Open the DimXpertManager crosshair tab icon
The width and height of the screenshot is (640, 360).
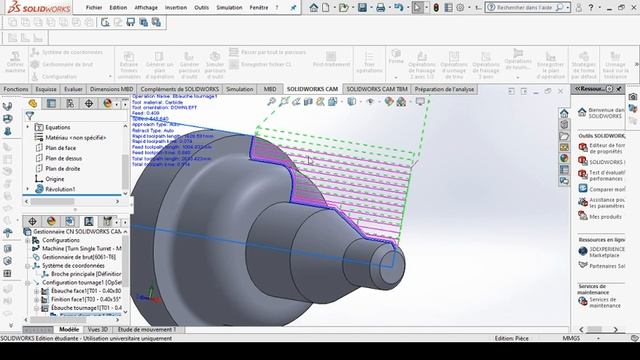(89, 104)
